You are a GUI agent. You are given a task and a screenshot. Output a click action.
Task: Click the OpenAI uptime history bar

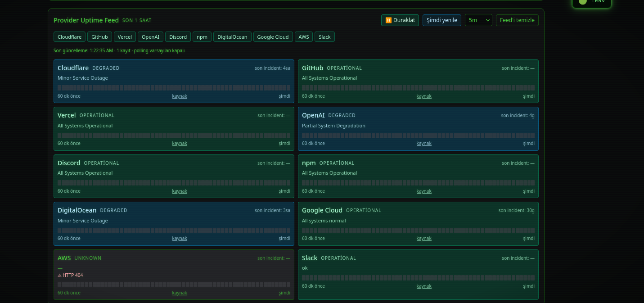coord(418,135)
